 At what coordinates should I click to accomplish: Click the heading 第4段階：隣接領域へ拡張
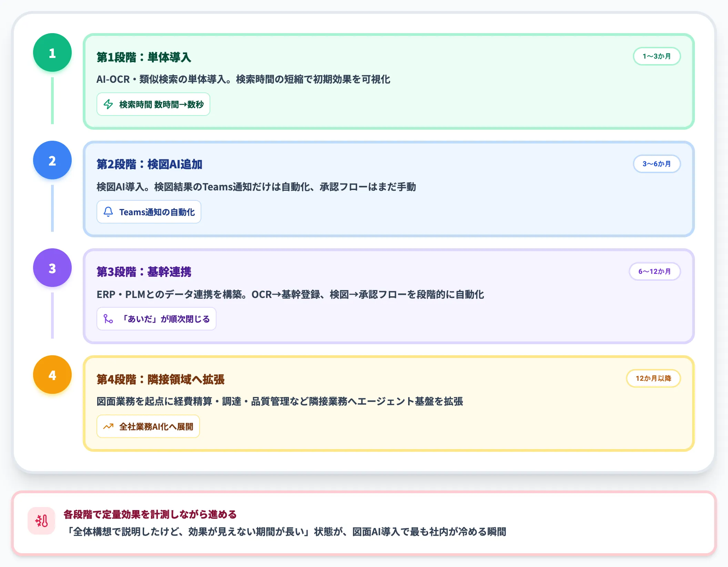coord(160,379)
